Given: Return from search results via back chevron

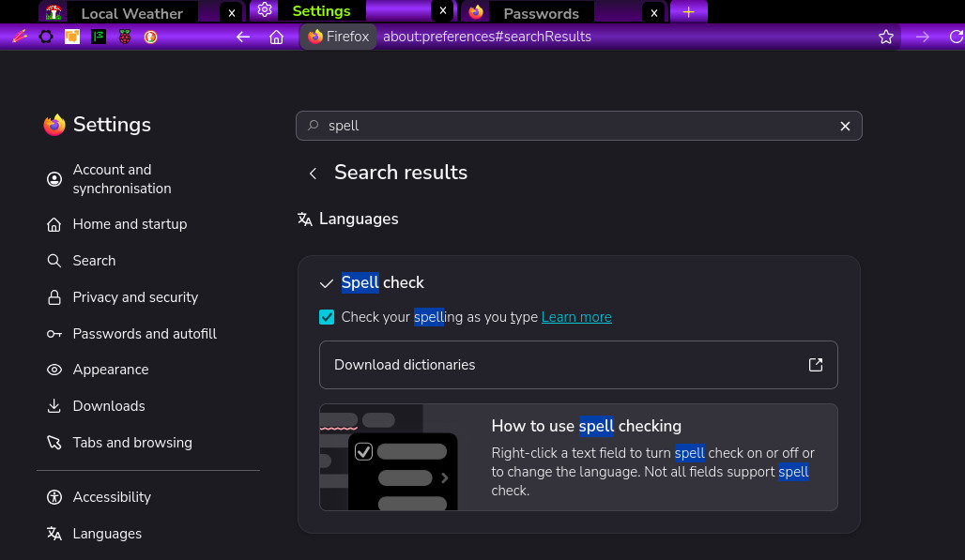Looking at the screenshot, I should point(314,174).
